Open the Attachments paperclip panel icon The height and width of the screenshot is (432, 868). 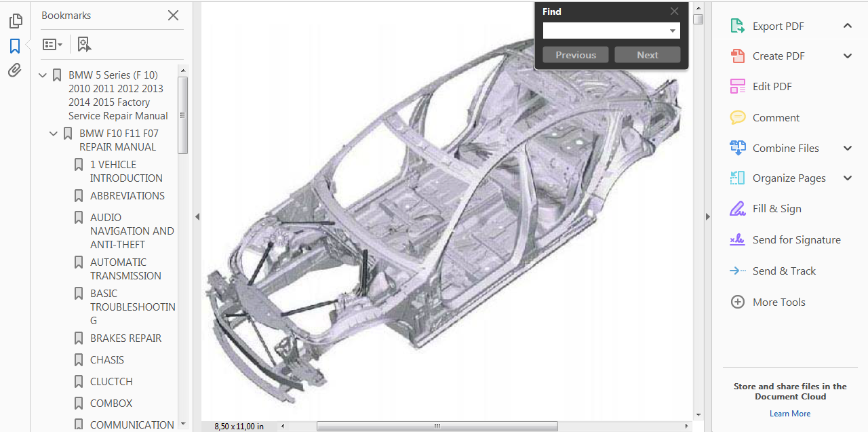15,71
